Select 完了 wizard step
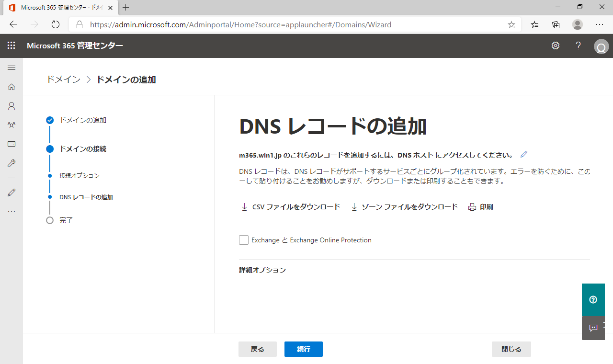 [66, 220]
